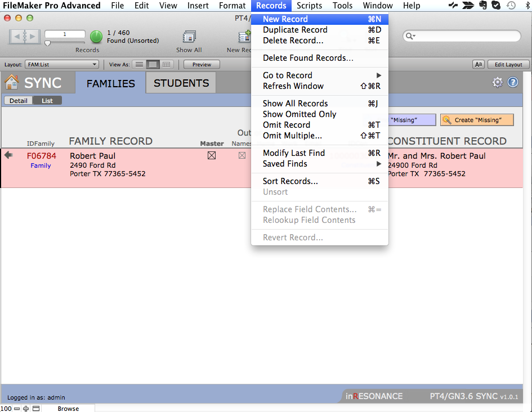Choose Modify Last Find menu item
Viewport: 532px width, 412px height.
320,153
